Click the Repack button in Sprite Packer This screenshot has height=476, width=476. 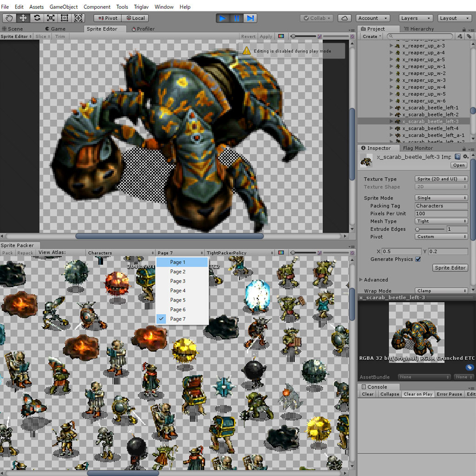[25, 252]
